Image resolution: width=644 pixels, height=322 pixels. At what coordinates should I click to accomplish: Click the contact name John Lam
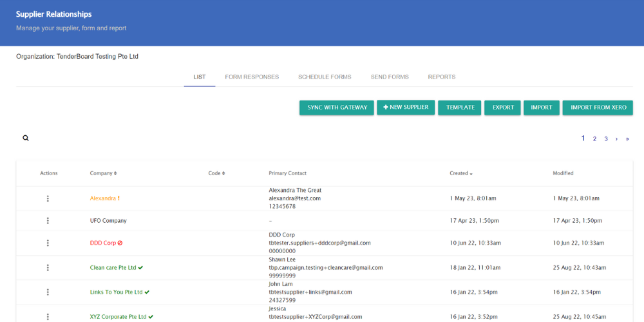pos(280,284)
